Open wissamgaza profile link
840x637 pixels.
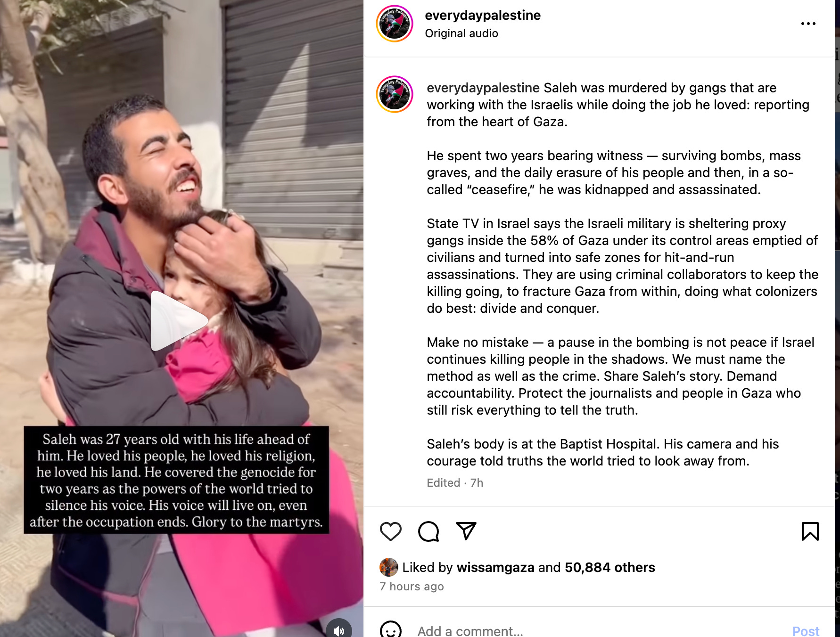pyautogui.click(x=495, y=567)
